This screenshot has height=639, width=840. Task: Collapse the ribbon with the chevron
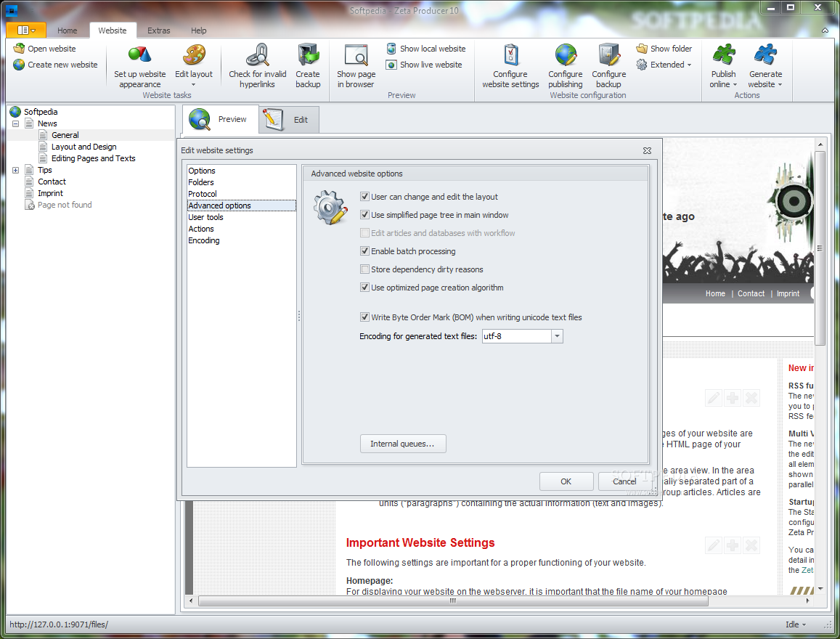(825, 30)
